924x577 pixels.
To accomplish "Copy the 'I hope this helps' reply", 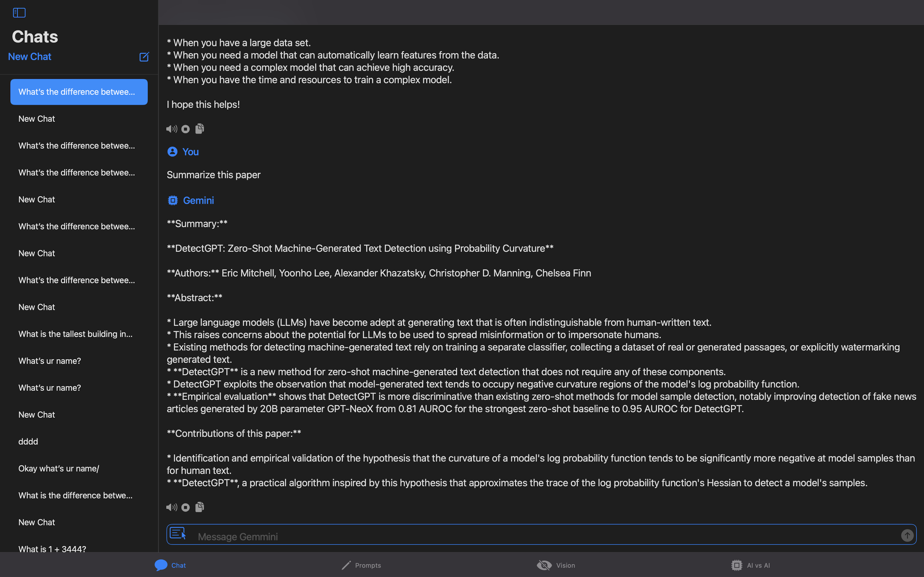I will (x=200, y=129).
